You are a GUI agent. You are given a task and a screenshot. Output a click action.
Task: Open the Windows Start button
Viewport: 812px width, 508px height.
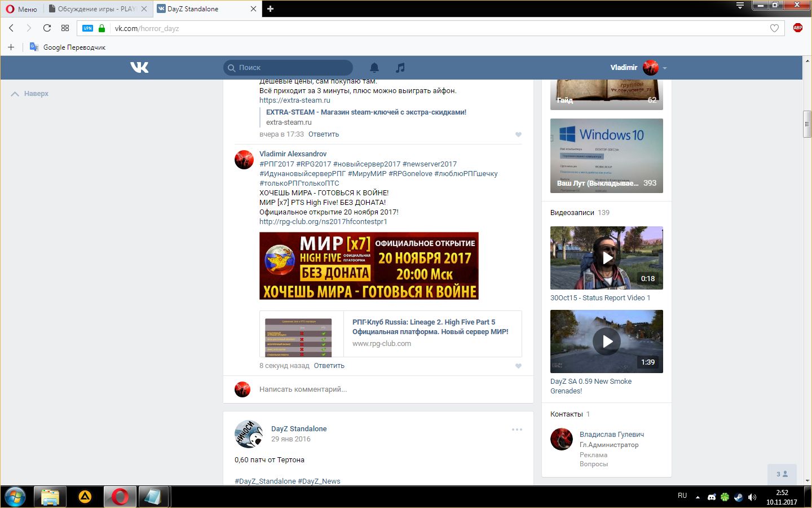coord(15,497)
